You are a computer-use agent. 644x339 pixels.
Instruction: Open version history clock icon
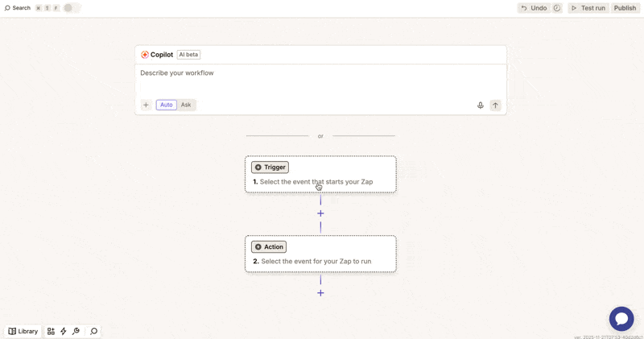click(556, 8)
